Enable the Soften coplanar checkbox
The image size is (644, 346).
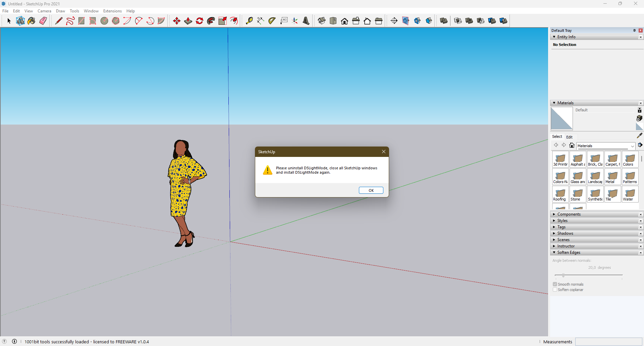(x=555, y=290)
